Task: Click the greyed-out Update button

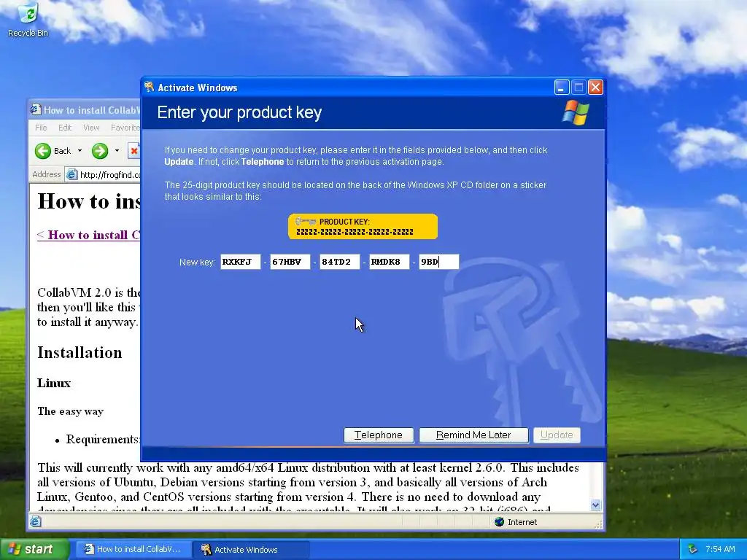Action: 557,435
